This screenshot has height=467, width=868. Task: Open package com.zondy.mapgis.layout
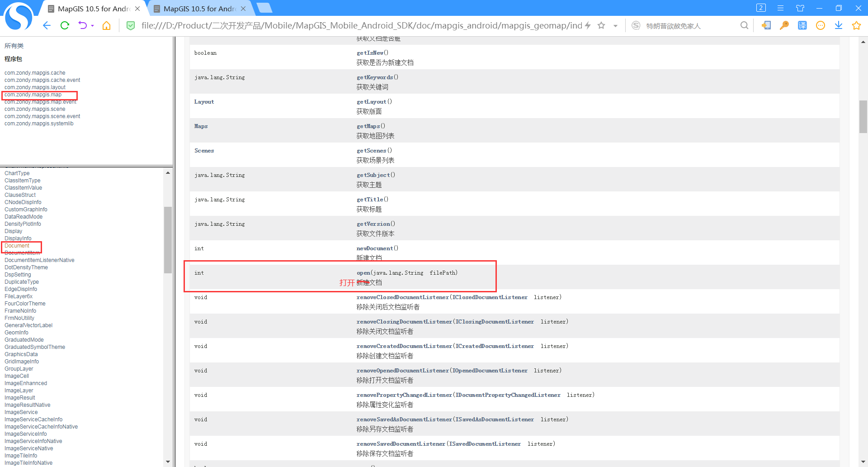click(x=35, y=87)
